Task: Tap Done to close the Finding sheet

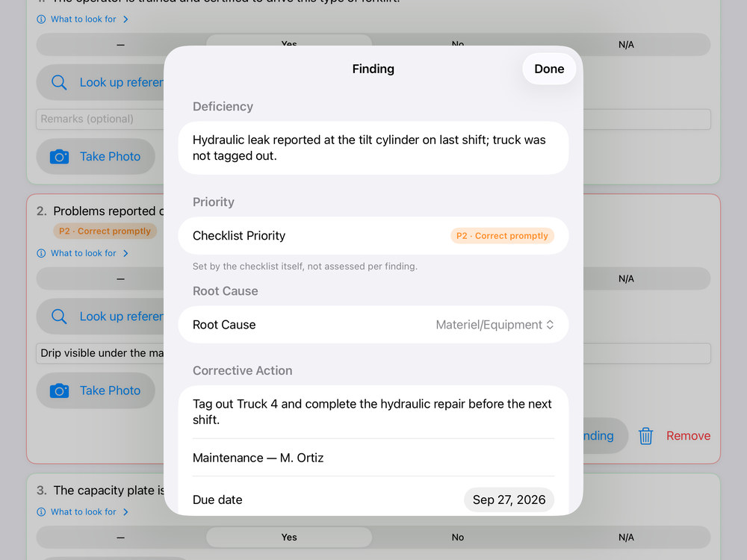Action: coord(549,69)
